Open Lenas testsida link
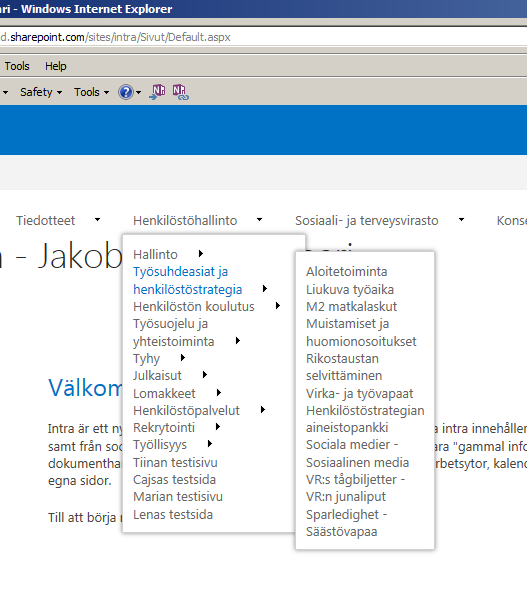Viewport: 527px width, 592px height. pyautogui.click(x=173, y=515)
